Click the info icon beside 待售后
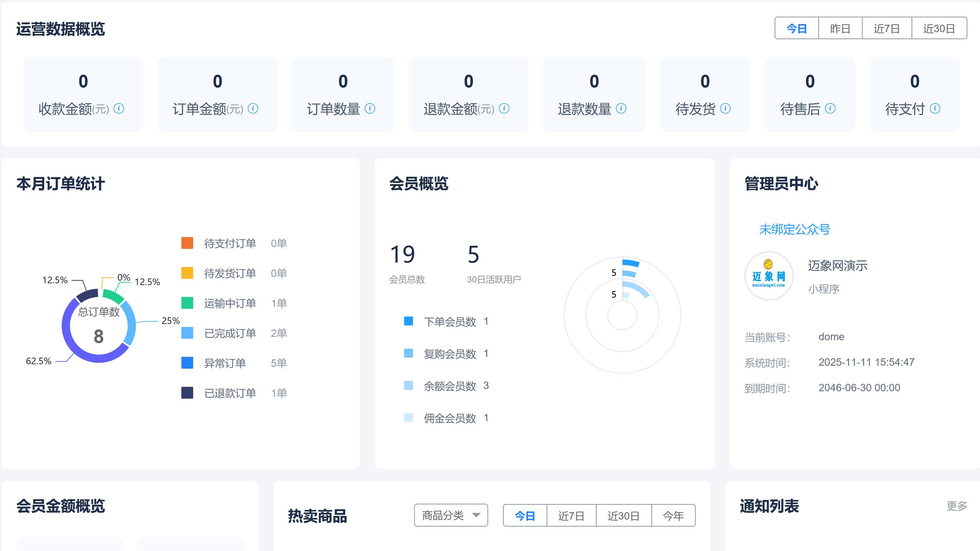This screenshot has height=551, width=980. click(x=830, y=108)
